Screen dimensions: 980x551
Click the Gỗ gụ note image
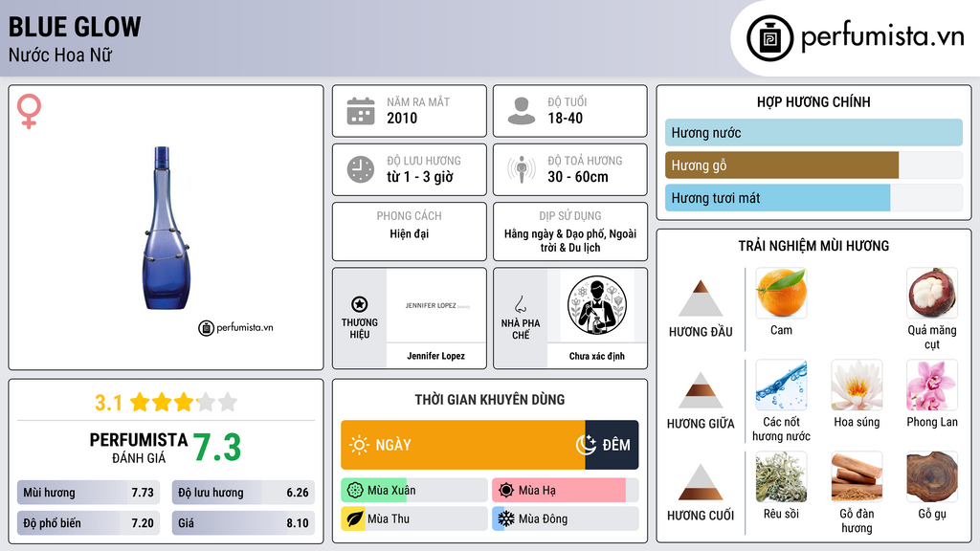click(x=932, y=477)
